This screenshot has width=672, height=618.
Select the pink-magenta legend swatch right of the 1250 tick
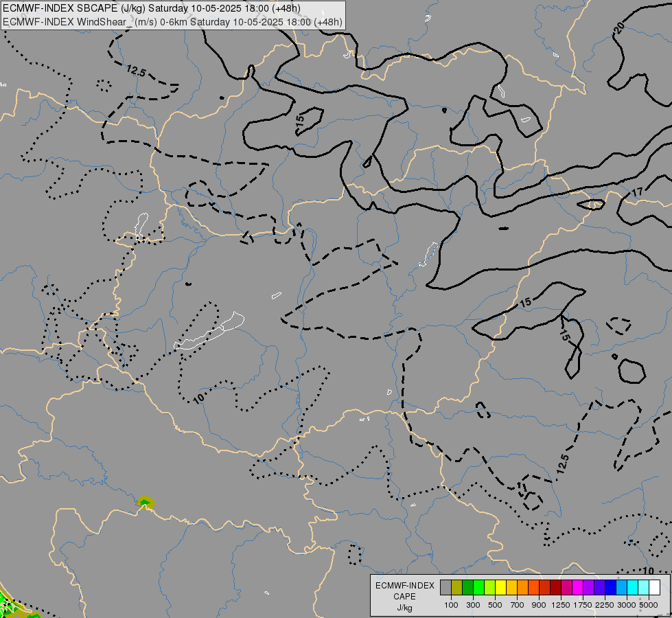coord(566,587)
